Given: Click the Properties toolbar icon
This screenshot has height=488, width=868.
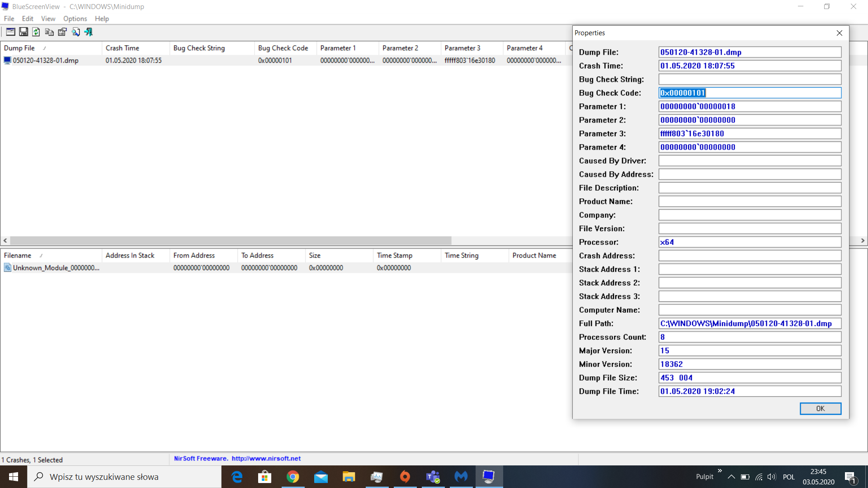Looking at the screenshot, I should 62,32.
